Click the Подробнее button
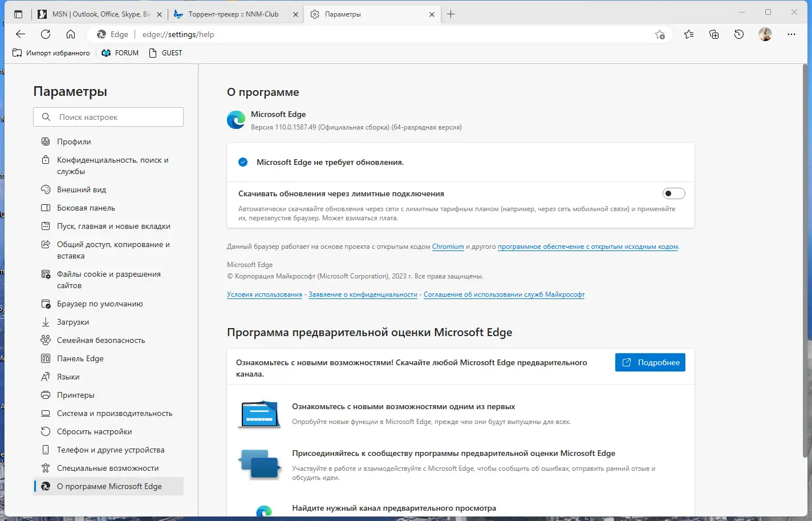The height and width of the screenshot is (521, 812). (x=650, y=362)
